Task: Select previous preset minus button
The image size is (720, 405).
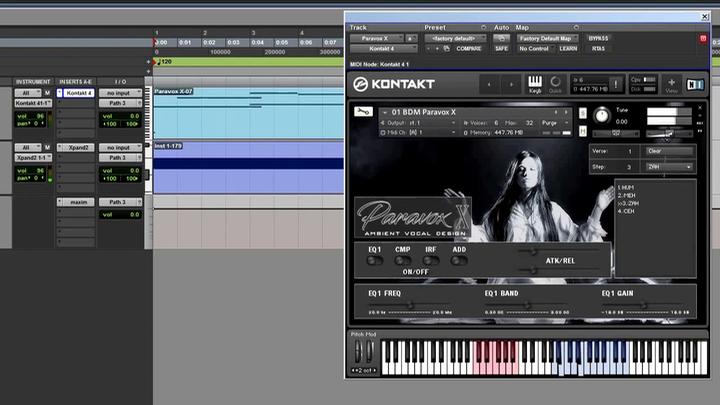Action: (428, 48)
